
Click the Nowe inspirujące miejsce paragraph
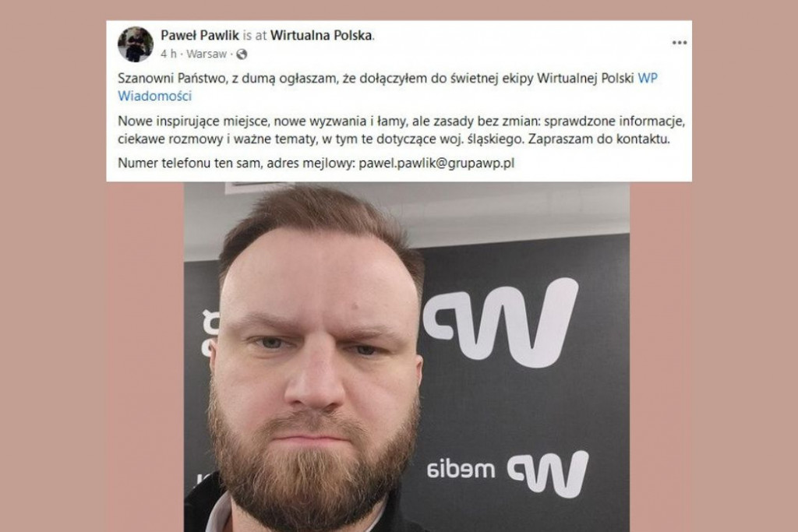(x=401, y=130)
